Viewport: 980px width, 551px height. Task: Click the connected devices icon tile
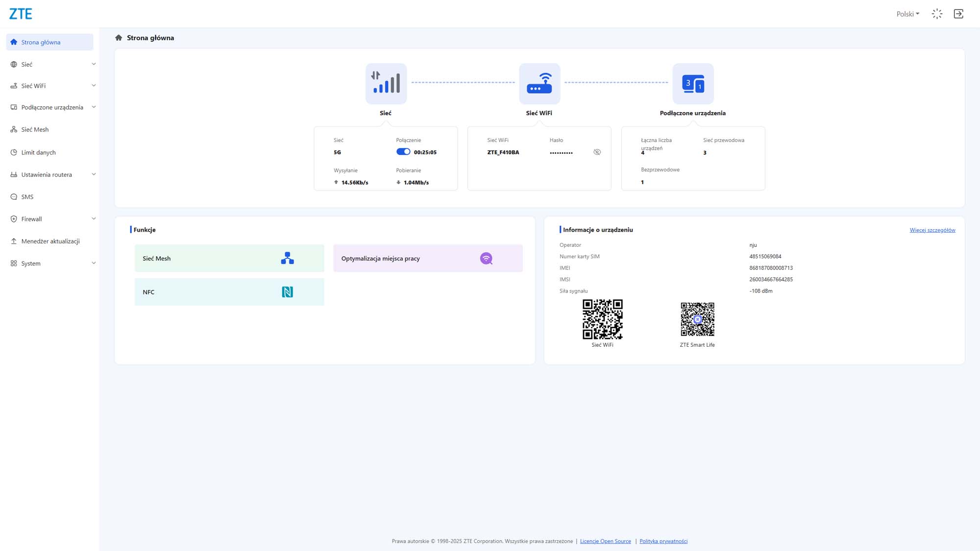pyautogui.click(x=693, y=83)
